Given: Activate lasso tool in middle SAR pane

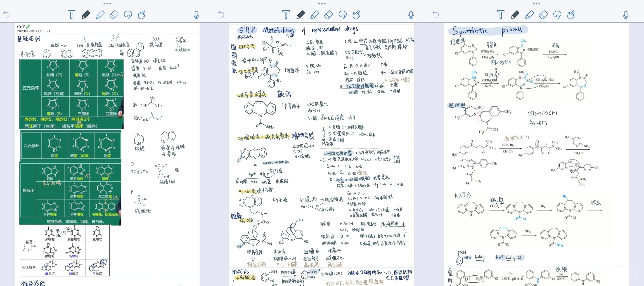Looking at the screenshot, I should coord(343,15).
